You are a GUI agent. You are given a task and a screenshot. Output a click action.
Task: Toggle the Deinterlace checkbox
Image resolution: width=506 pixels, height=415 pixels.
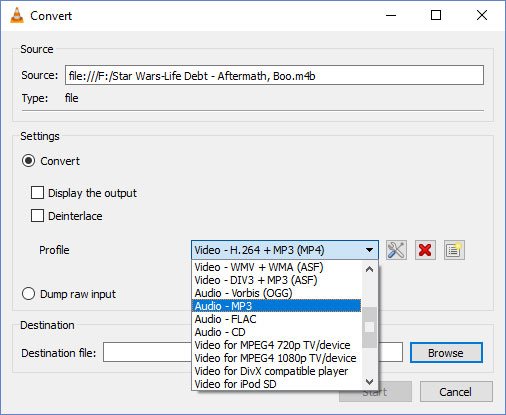[x=37, y=216]
